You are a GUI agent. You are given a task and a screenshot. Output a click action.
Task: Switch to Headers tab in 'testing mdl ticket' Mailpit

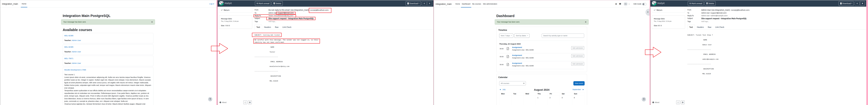tap(268, 27)
